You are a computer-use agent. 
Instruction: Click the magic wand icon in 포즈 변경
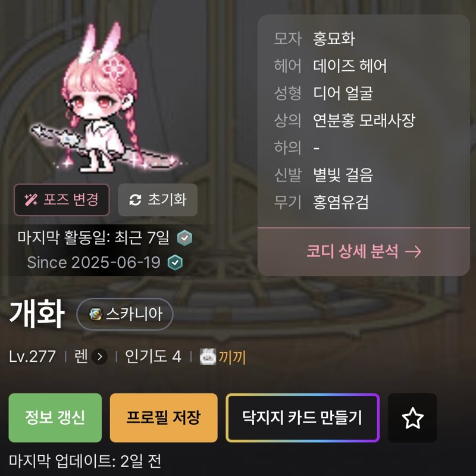(31, 200)
